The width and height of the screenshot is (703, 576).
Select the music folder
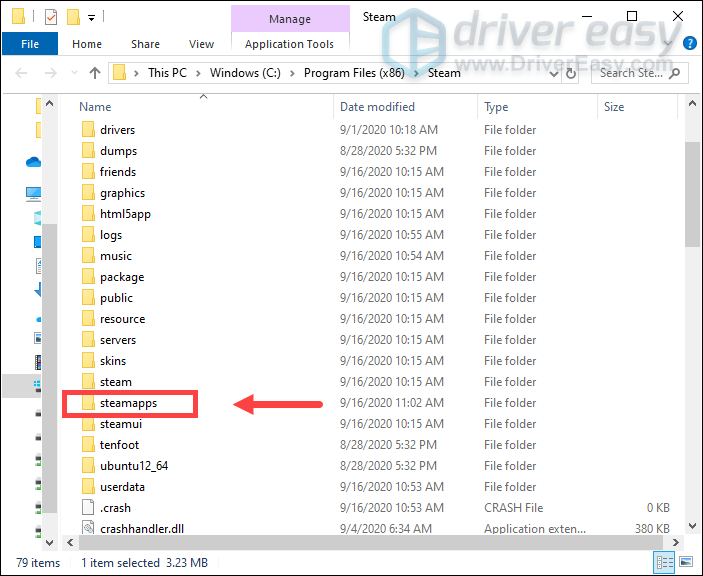pyautogui.click(x=116, y=256)
